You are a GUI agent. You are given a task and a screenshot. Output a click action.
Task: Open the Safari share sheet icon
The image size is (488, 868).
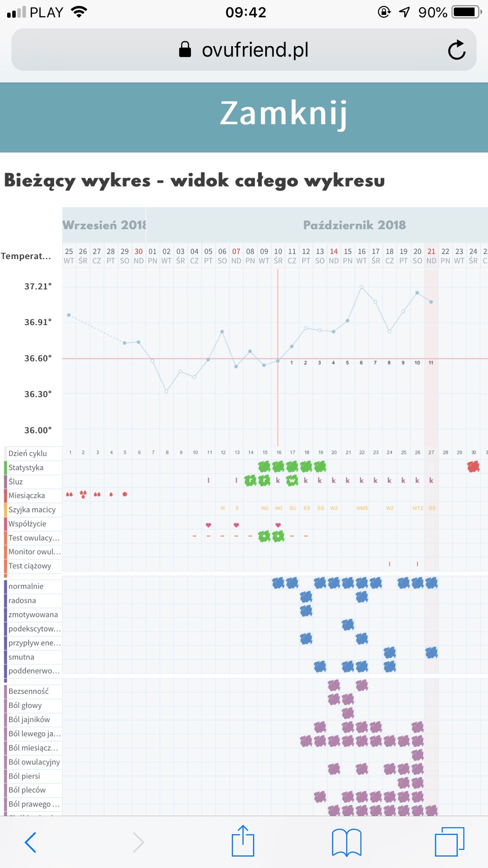(x=243, y=841)
